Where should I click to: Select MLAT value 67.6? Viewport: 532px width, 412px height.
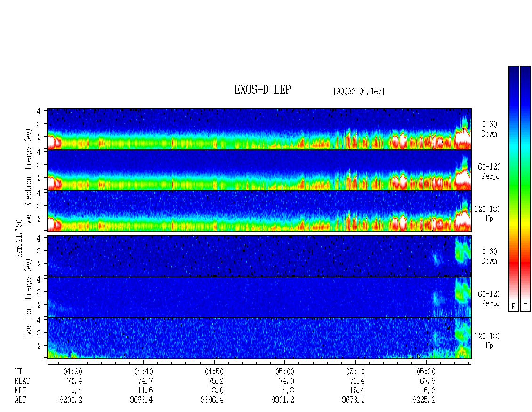(x=427, y=381)
